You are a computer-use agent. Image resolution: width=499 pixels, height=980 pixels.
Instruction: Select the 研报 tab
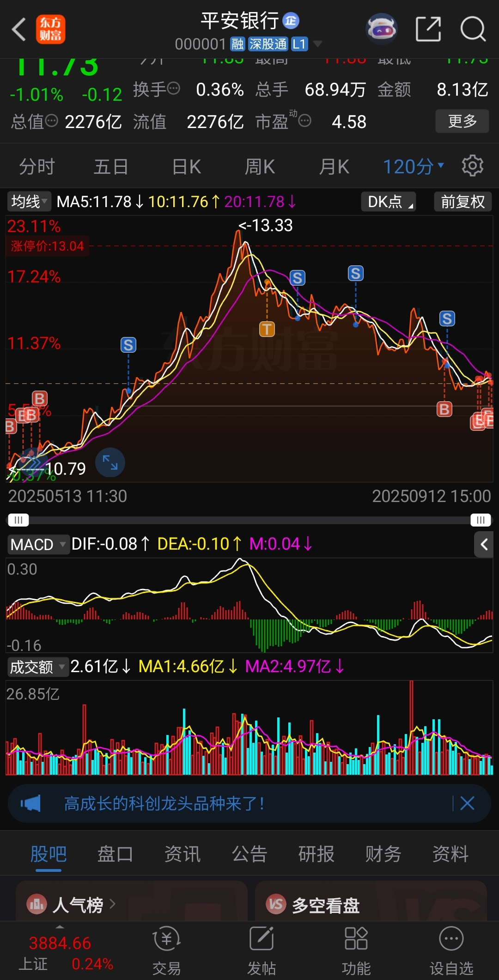[316, 854]
